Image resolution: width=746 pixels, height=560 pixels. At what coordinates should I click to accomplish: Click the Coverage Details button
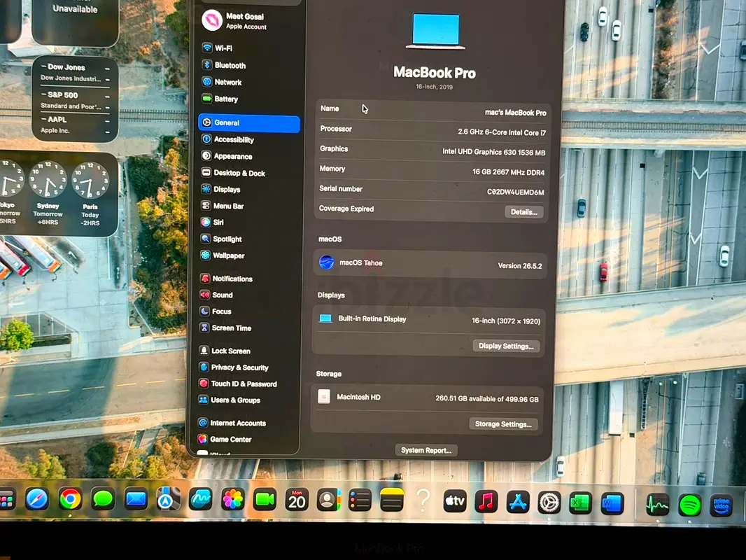click(x=524, y=212)
